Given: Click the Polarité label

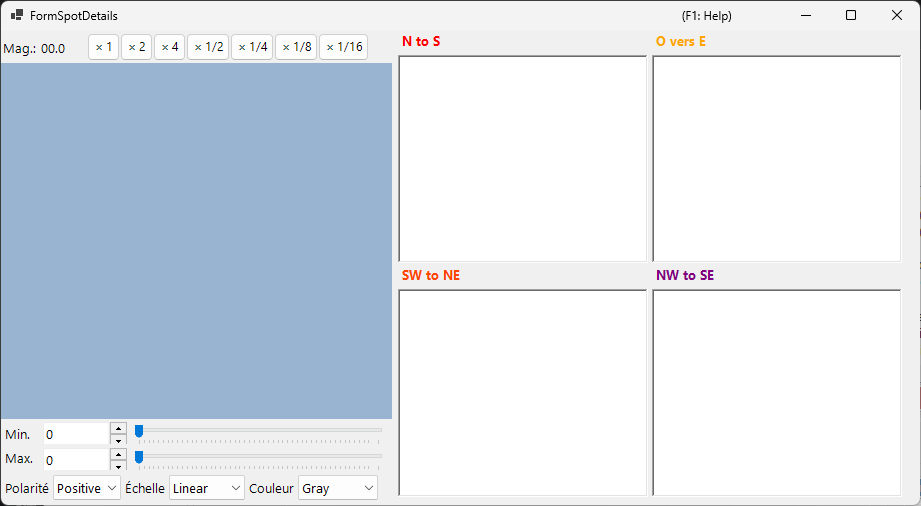Looking at the screenshot, I should (26, 488).
